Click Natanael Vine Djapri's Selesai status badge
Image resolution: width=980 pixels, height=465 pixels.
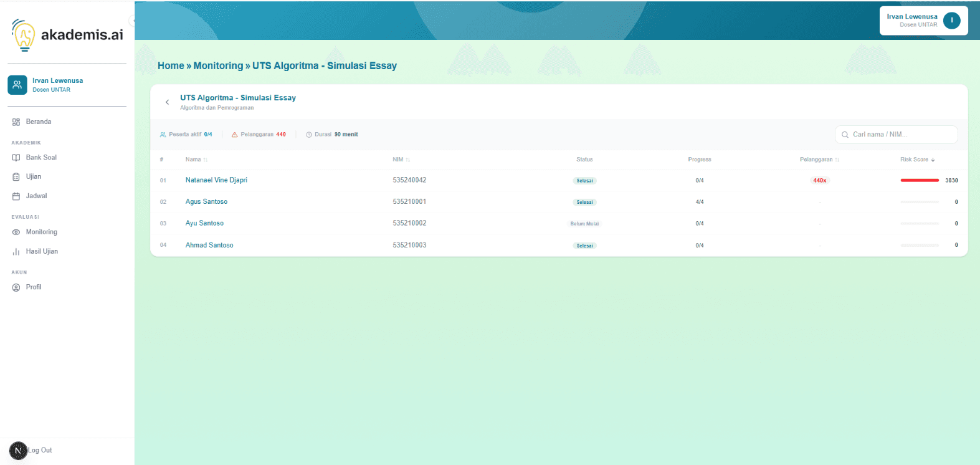point(585,181)
